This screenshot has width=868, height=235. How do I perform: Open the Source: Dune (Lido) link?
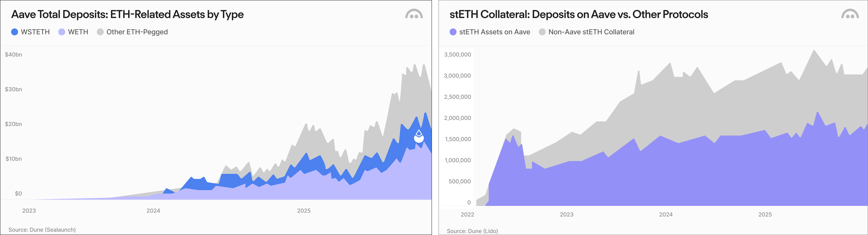tap(472, 231)
